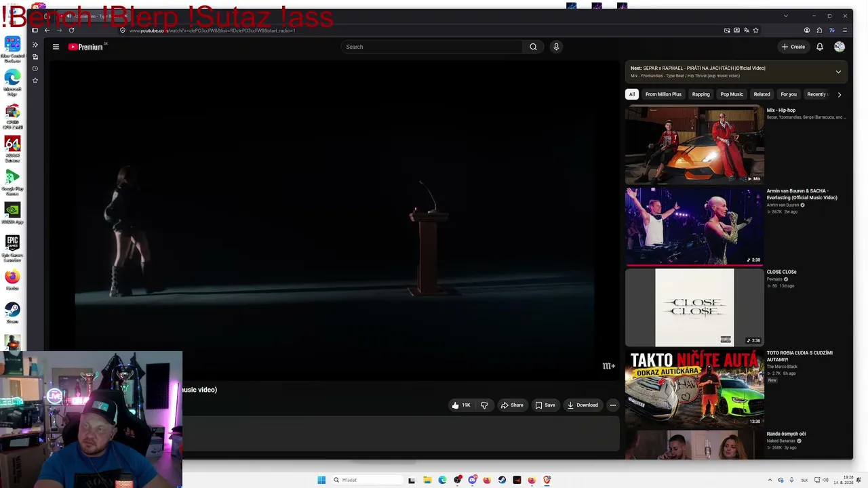The width and height of the screenshot is (868, 488).
Task: Mute the tab via speaker icon
Action: point(68,16)
